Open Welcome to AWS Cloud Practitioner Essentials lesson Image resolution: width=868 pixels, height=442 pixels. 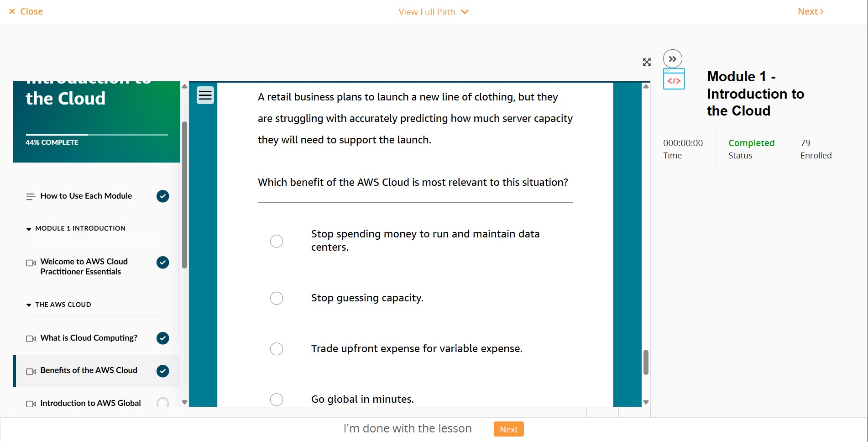click(x=84, y=267)
